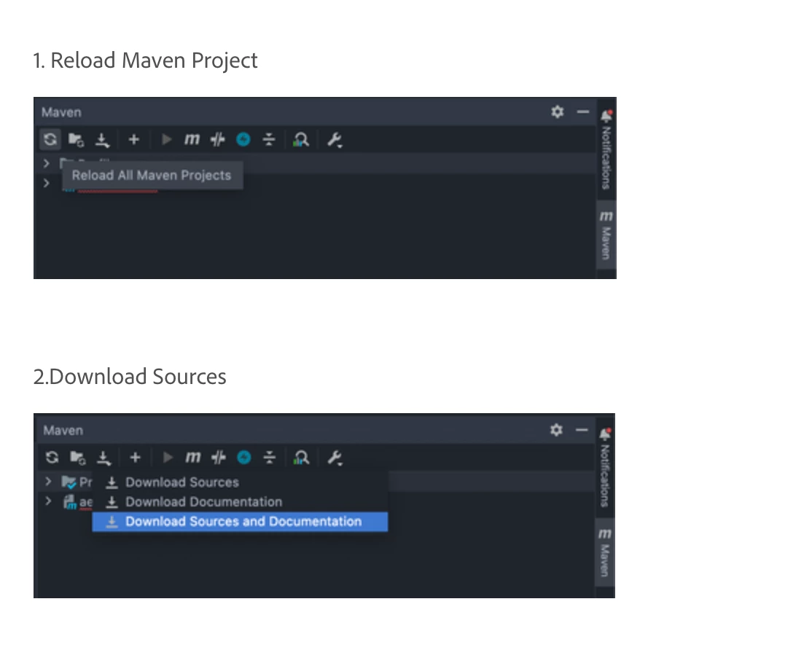The image size is (812, 666).
Task: Toggle Skip Tests blue circle in step 2 panel
Action: tap(244, 458)
